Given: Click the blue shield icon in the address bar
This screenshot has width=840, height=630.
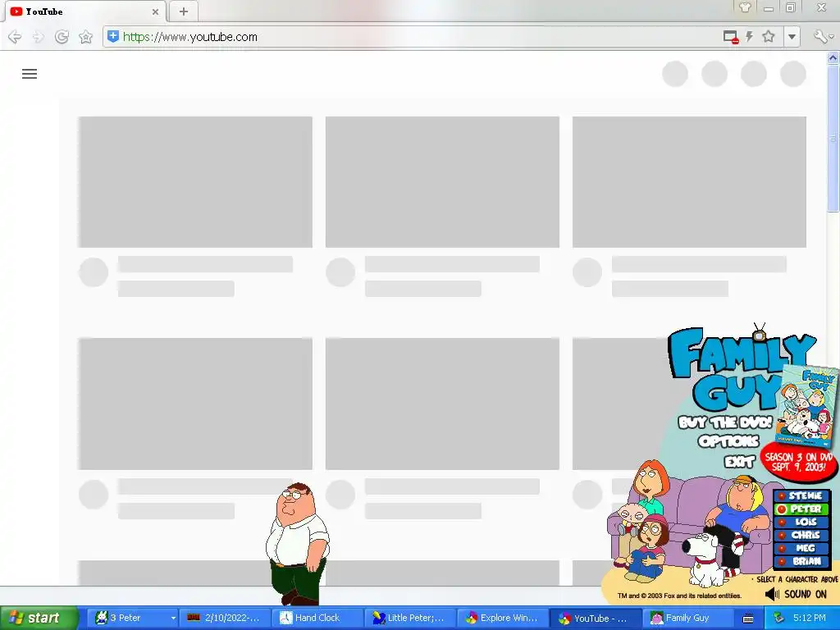Looking at the screenshot, I should pyautogui.click(x=113, y=36).
